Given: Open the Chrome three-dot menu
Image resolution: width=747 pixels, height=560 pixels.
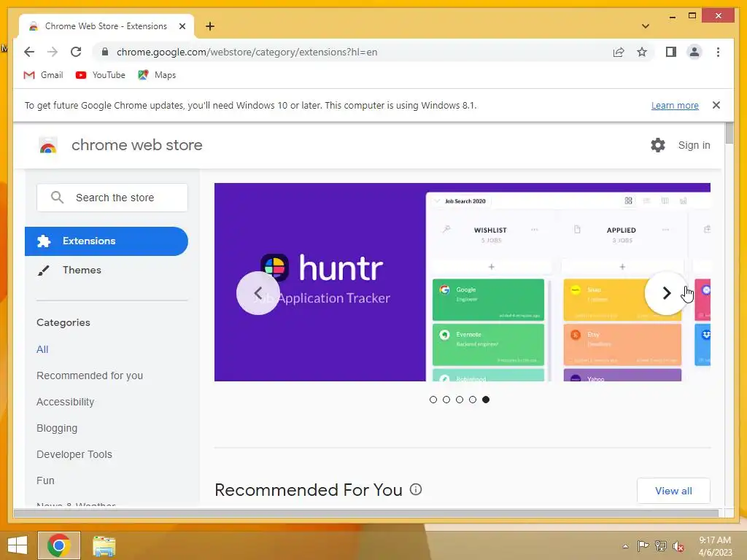Looking at the screenshot, I should click(718, 52).
